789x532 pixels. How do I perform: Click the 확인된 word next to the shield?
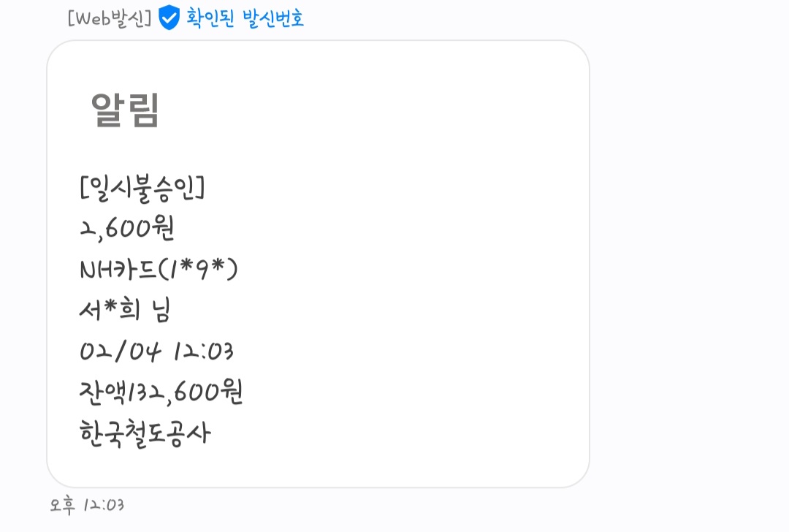(x=210, y=18)
